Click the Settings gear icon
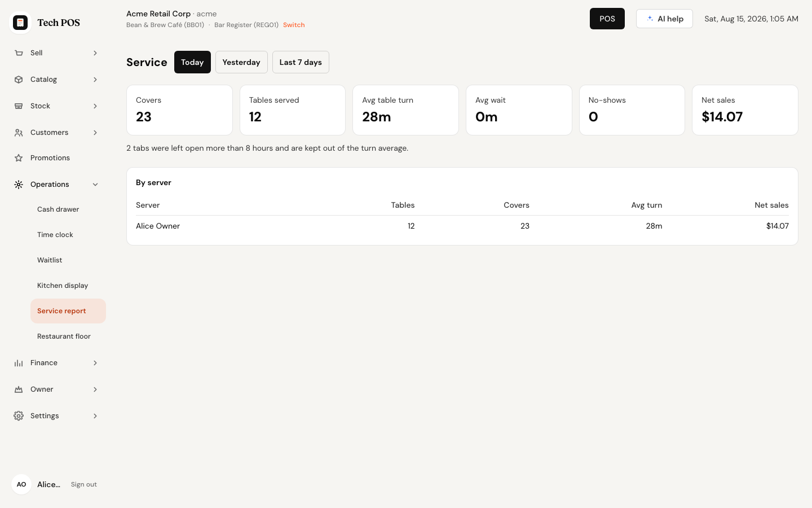812x508 pixels. pos(19,416)
